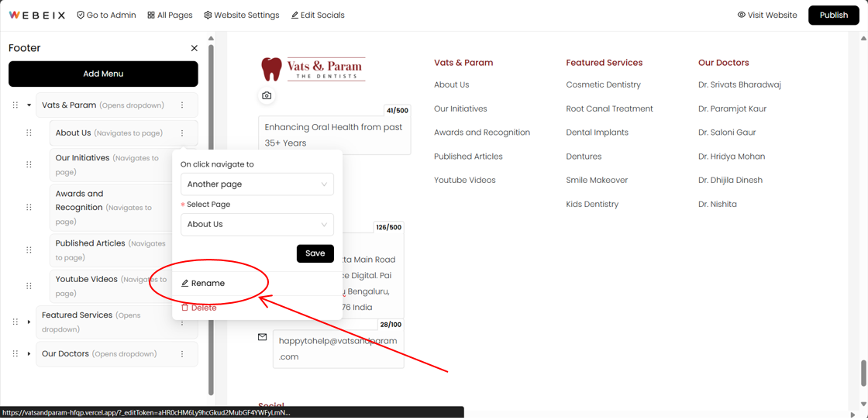Click the drag handle for Featured Services
The height and width of the screenshot is (420, 868).
pos(15,322)
